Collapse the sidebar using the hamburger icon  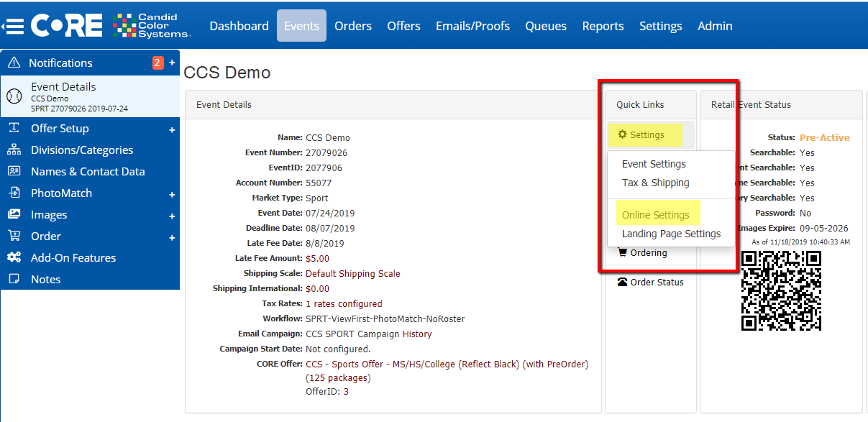point(14,26)
